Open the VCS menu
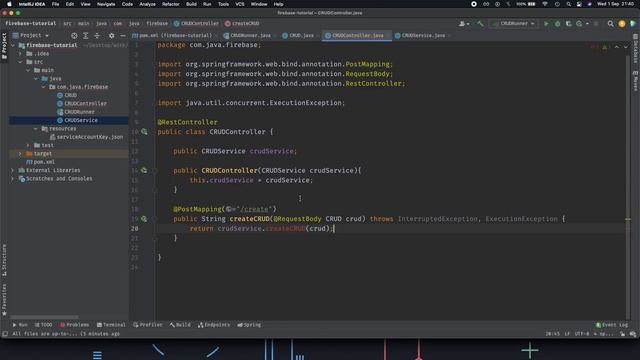Viewport: 640px width, 360px height. tap(240, 4)
